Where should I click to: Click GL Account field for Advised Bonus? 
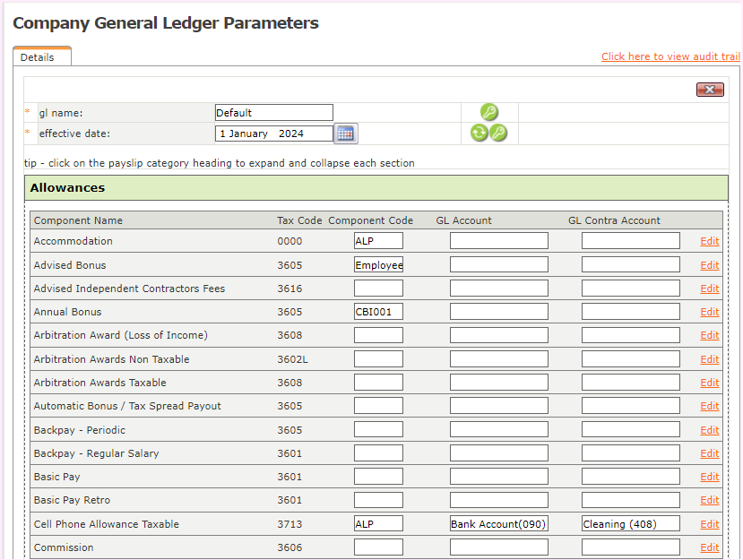(x=498, y=265)
